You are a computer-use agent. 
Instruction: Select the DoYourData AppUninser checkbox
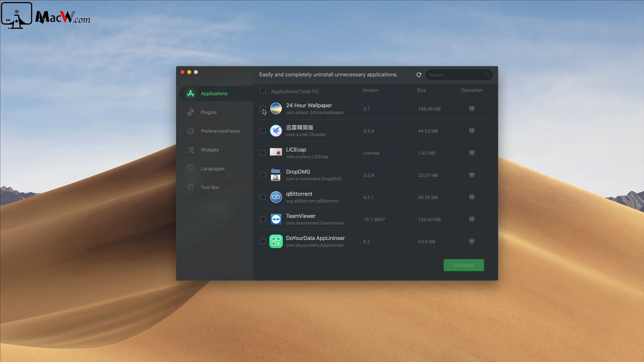point(263,241)
